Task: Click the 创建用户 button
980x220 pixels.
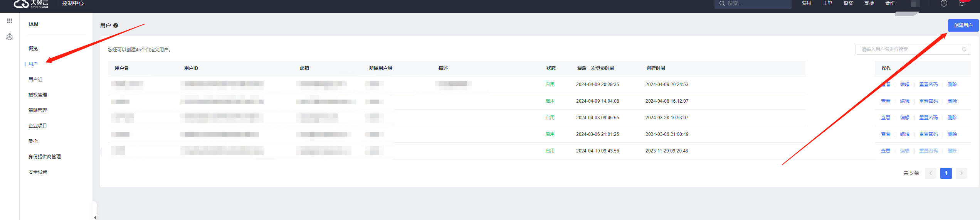Action: coord(963,25)
